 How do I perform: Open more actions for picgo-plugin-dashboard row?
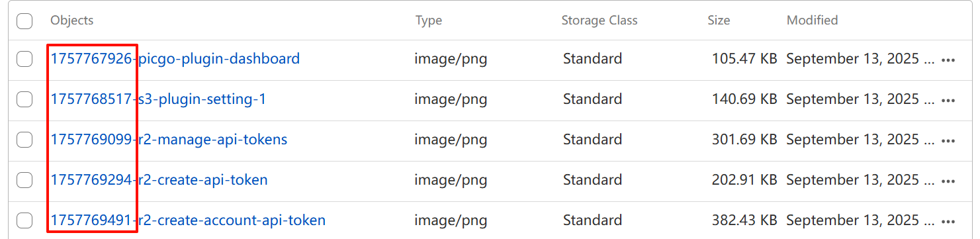coord(948,60)
